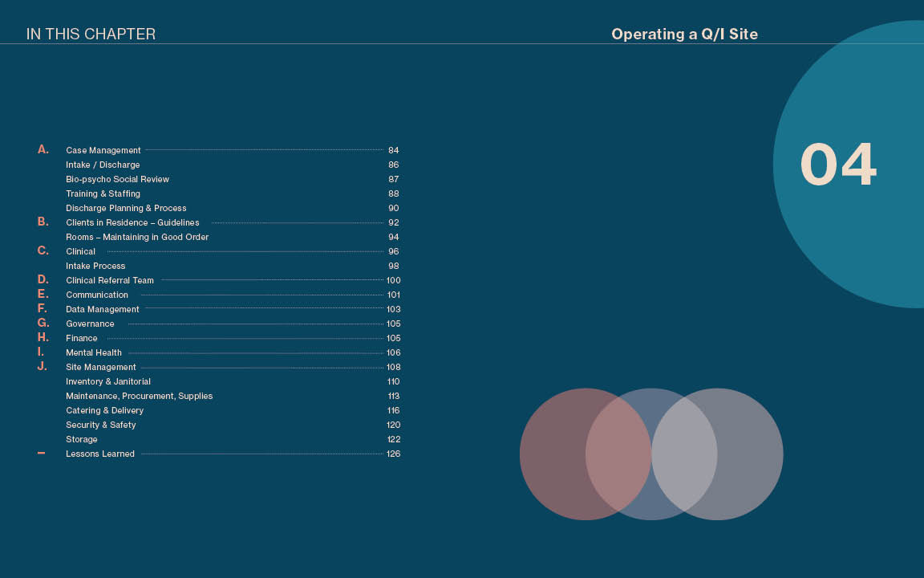Open the 'Finance' entry
The width and height of the screenshot is (924, 578).
pos(81,338)
